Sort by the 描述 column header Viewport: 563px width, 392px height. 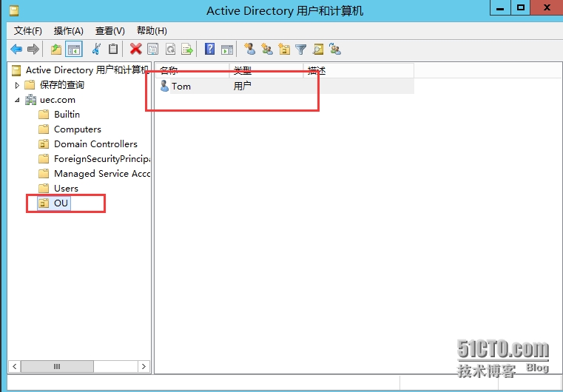(x=359, y=71)
